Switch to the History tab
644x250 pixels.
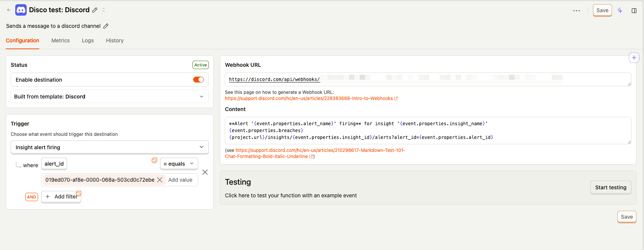(x=115, y=40)
